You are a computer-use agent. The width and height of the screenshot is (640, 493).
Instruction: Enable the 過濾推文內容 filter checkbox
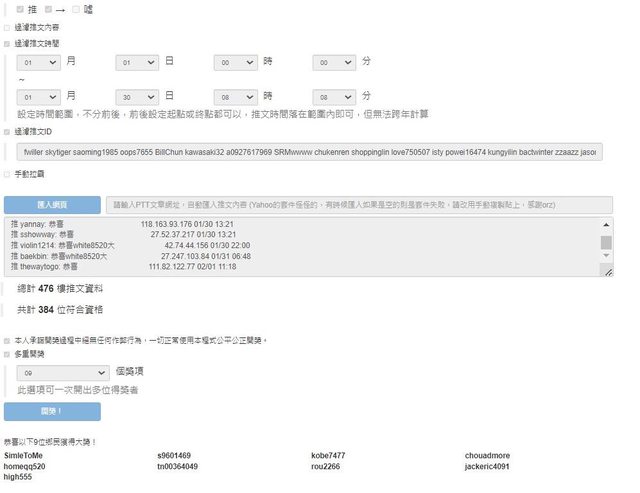pyautogui.click(x=8, y=28)
